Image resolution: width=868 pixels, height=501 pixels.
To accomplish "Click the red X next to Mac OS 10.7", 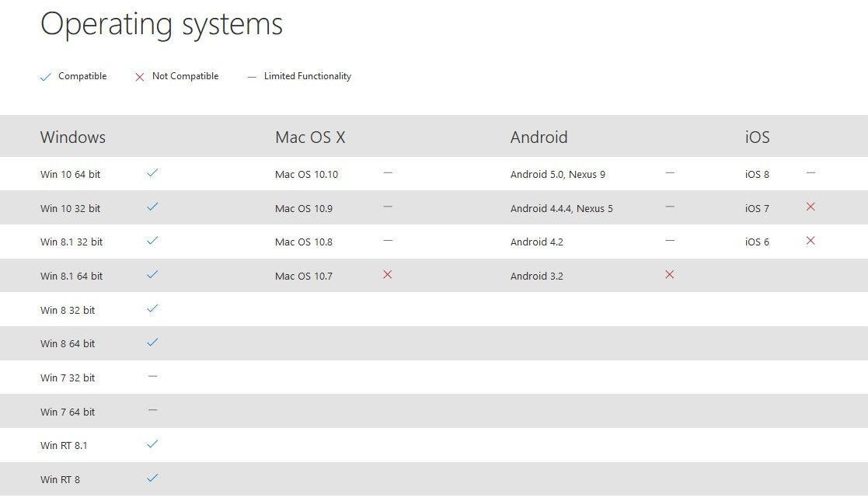I will (x=387, y=275).
